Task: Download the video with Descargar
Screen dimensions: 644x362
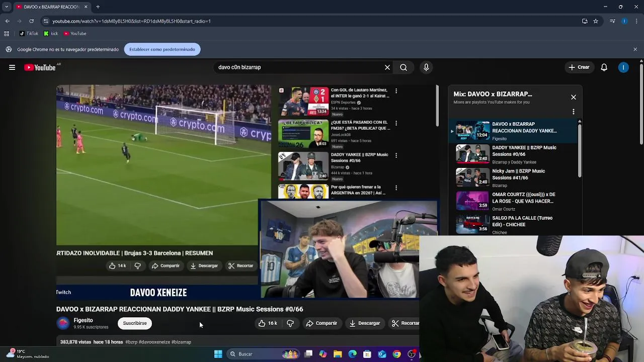Action: click(364, 323)
